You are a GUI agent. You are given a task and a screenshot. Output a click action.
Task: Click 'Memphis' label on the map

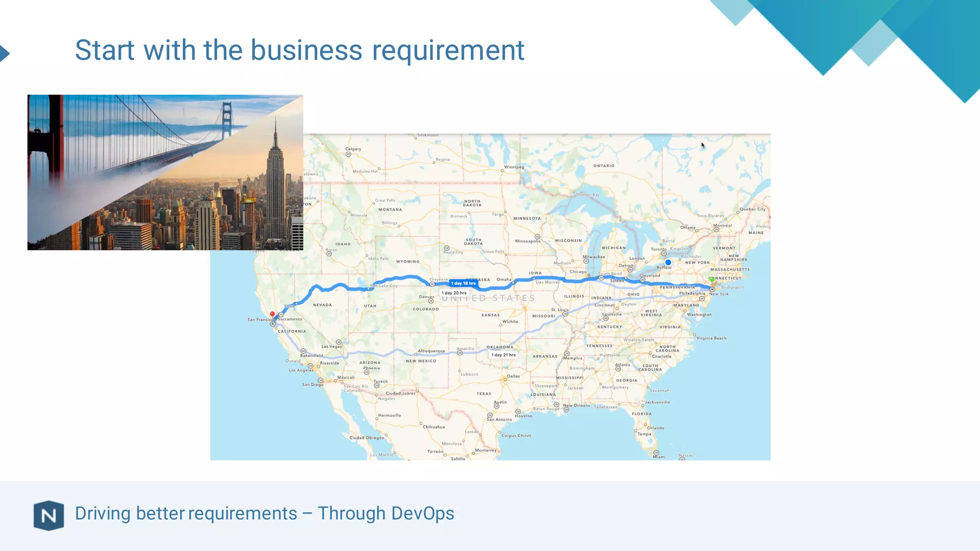573,358
